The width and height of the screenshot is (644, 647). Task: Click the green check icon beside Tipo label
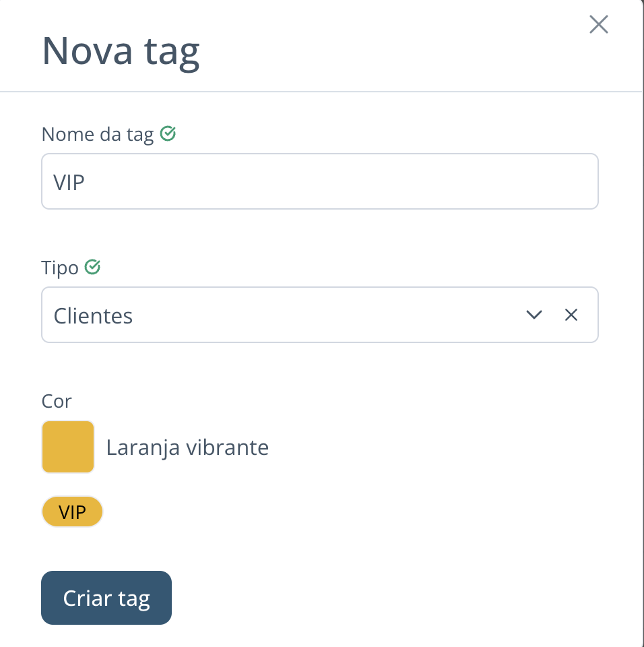click(93, 267)
